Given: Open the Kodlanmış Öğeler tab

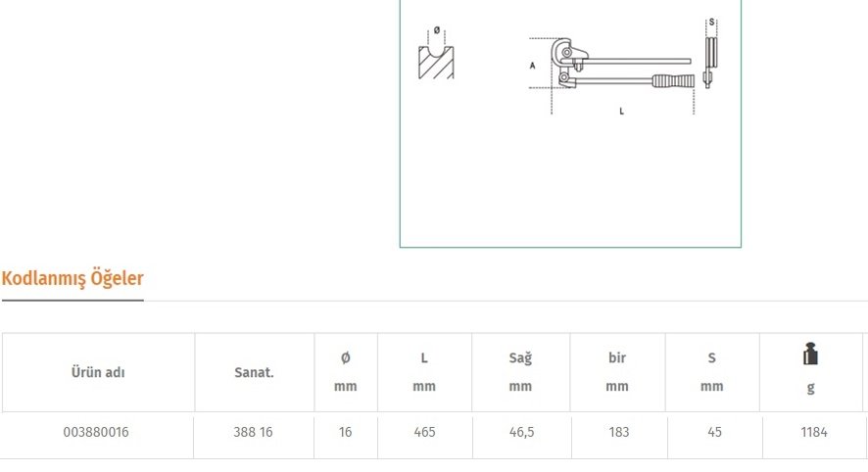Looking at the screenshot, I should 72,278.
